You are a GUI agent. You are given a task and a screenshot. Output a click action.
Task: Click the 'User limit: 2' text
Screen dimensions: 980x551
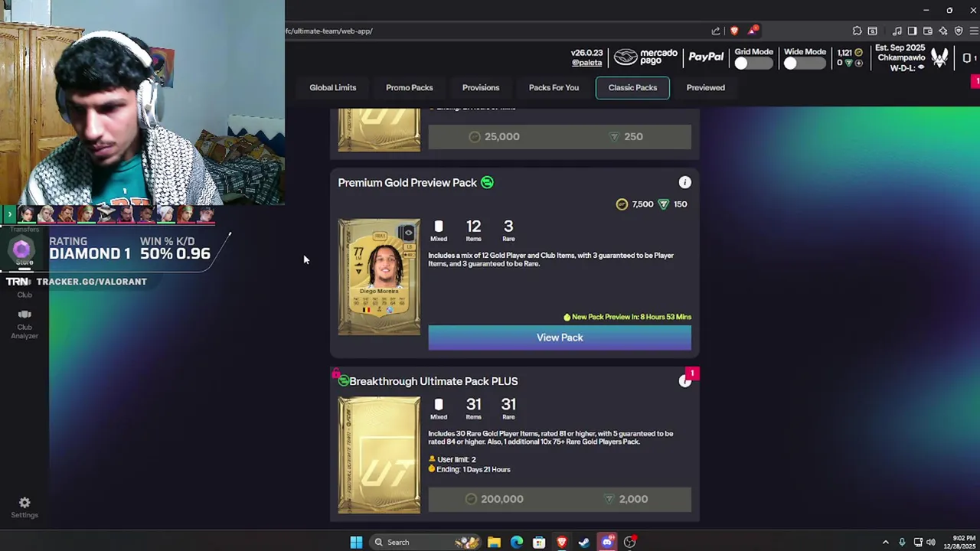(x=456, y=459)
